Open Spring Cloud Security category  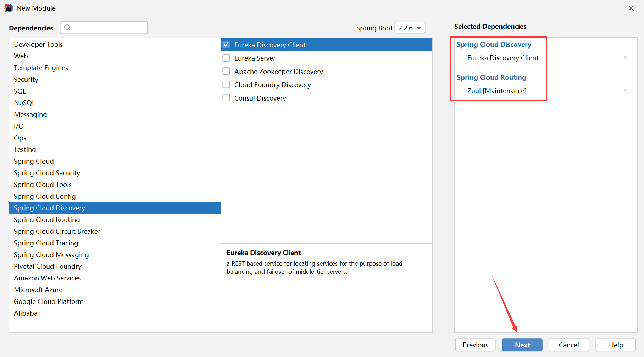pos(115,173)
